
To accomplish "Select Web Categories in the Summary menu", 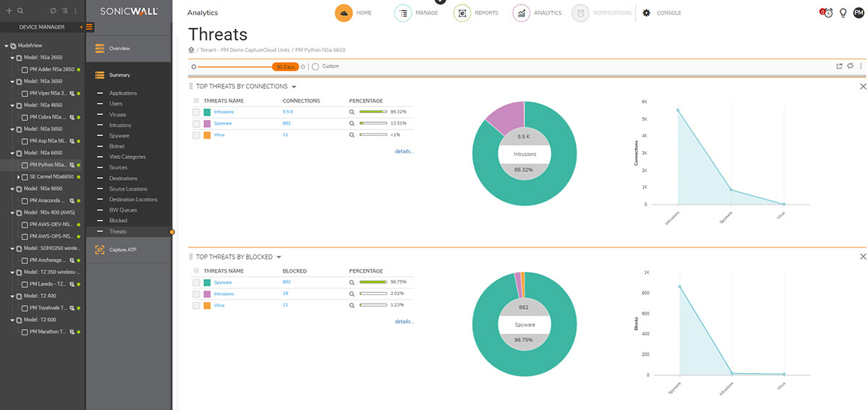I will point(127,157).
